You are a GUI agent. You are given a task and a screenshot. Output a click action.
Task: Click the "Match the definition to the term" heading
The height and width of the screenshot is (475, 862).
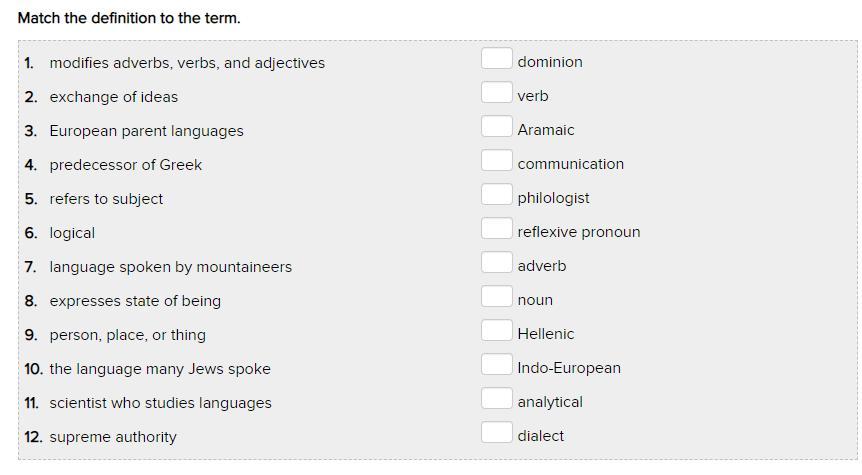[x=129, y=18]
